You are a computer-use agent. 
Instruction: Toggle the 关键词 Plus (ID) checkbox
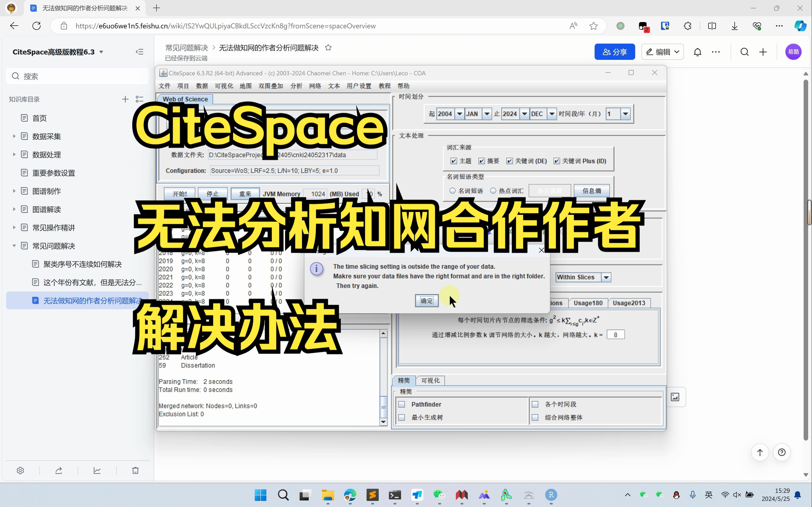[x=557, y=161]
